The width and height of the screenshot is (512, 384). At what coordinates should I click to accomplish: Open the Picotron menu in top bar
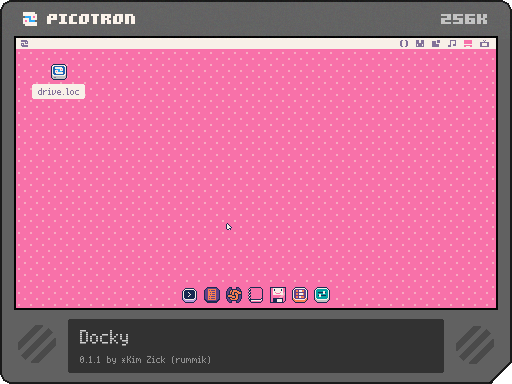click(25, 43)
